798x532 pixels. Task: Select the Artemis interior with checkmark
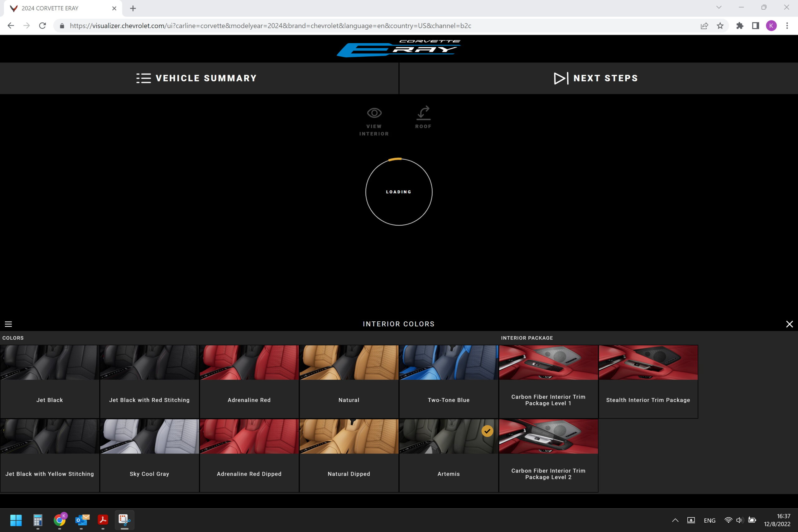(448, 455)
